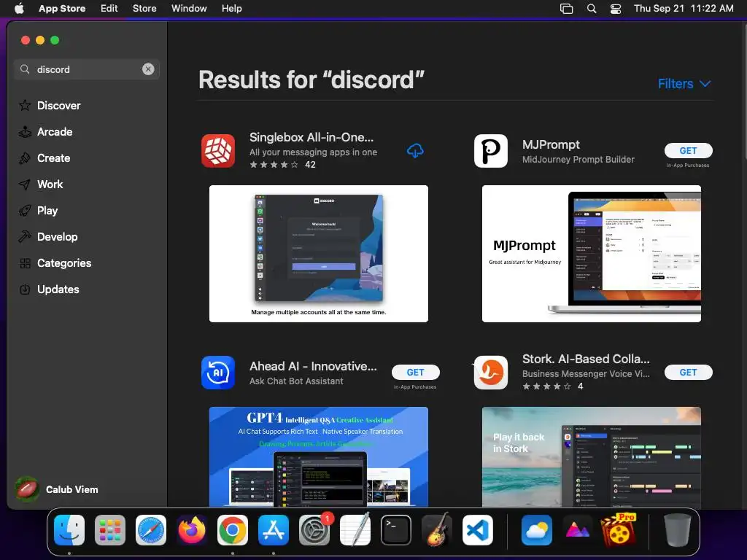
Task: Open the Edit menu
Action: click(x=109, y=9)
